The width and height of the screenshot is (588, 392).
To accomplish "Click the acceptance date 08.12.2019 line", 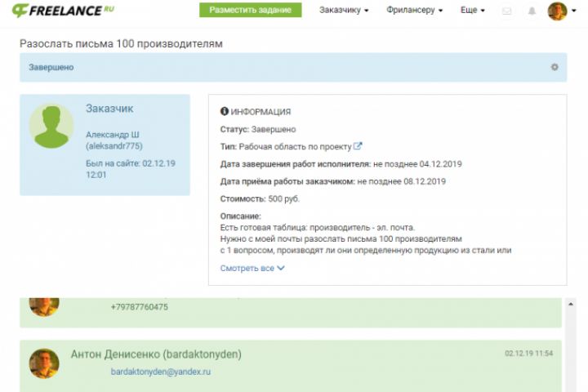I will click(333, 181).
